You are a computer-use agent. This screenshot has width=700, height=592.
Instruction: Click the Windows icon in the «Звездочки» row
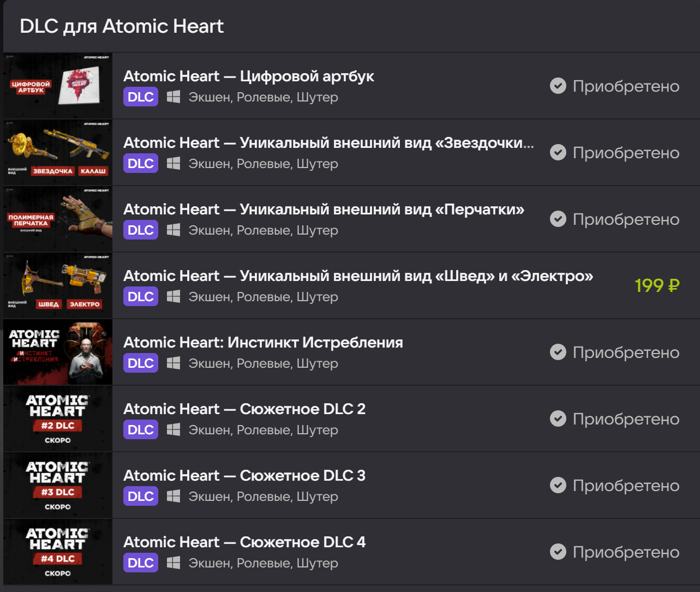pos(173,164)
